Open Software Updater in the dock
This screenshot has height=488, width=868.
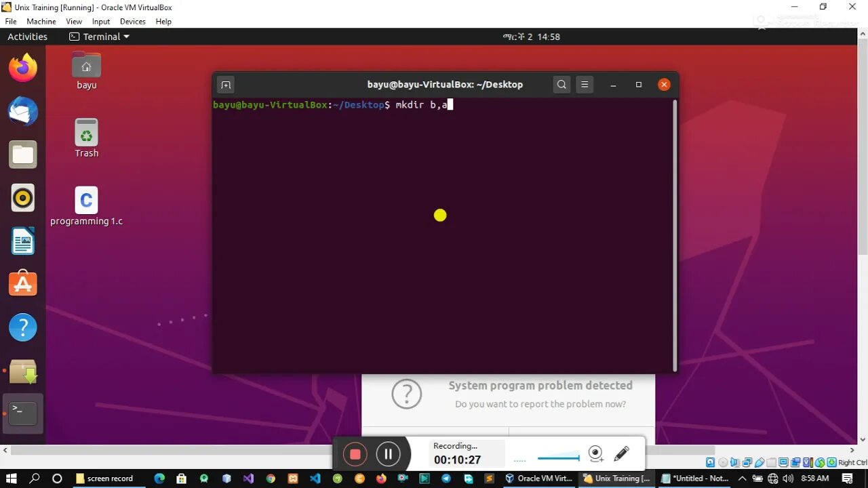[23, 371]
